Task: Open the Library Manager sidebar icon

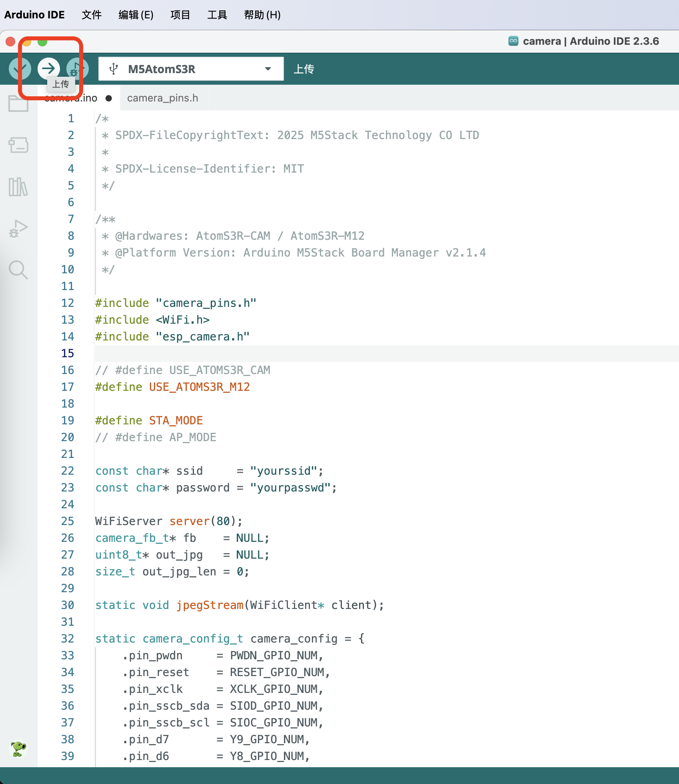Action: coord(18,187)
